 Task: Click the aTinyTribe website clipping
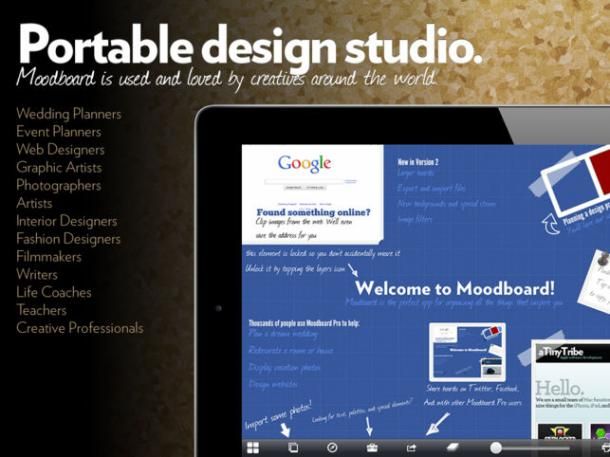[x=571, y=390]
